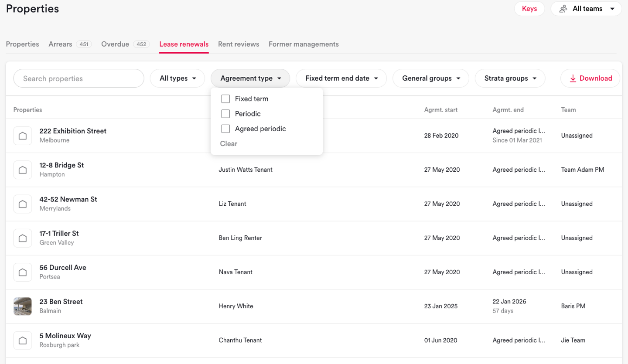Go to the Arrears tab
The height and width of the screenshot is (364, 628).
[x=60, y=44]
